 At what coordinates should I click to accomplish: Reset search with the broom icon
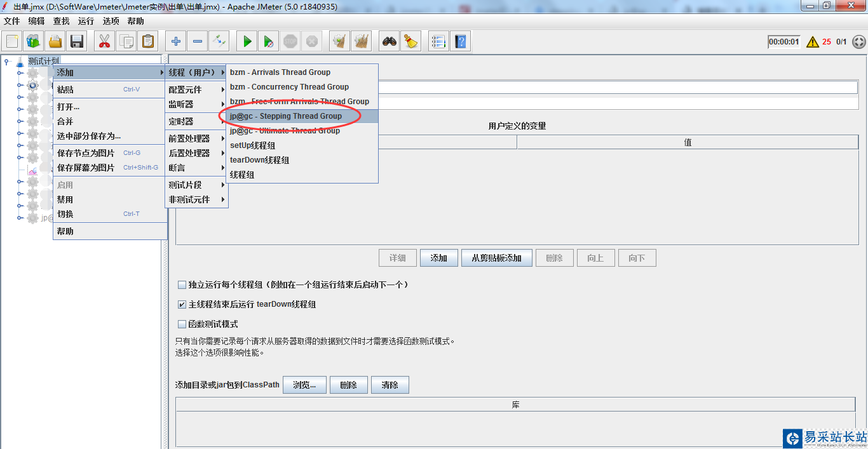[x=411, y=42]
